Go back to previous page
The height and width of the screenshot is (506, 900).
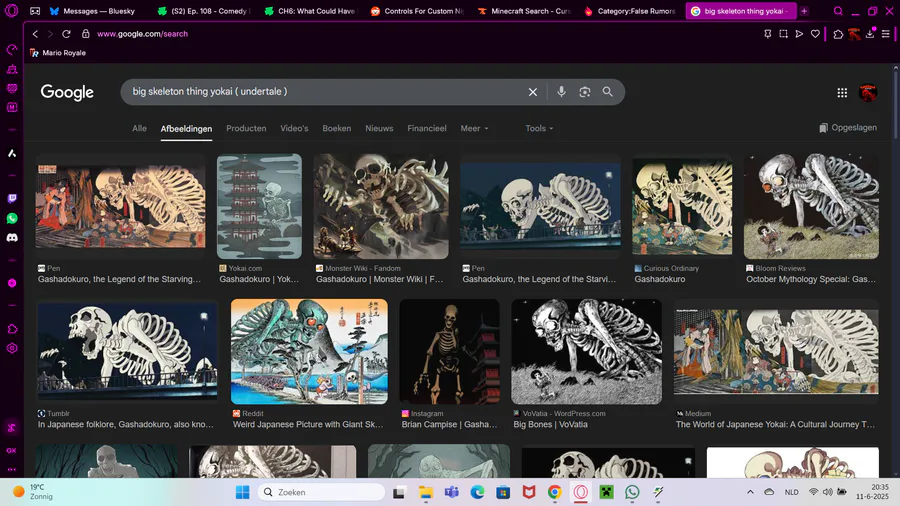(x=35, y=34)
